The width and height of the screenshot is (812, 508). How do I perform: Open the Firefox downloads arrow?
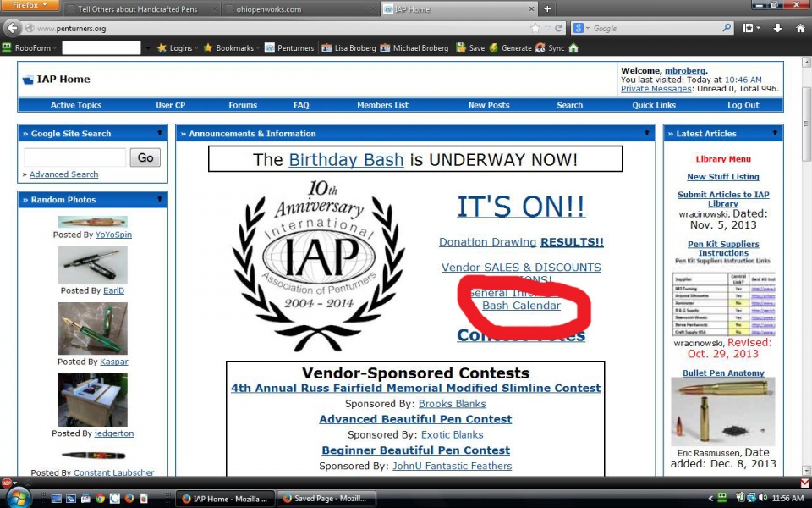click(777, 28)
